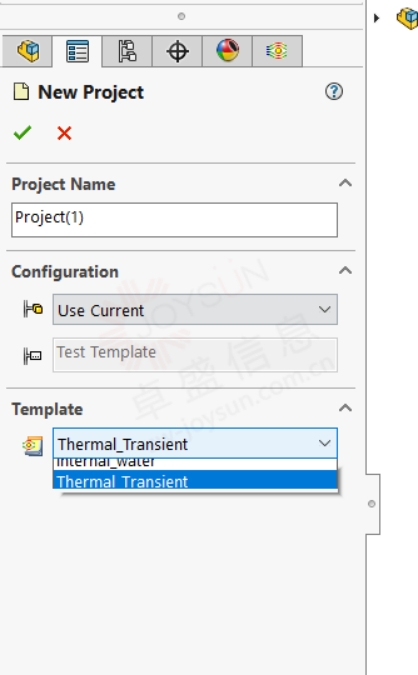418x675 pixels.
Task: Collapse the Project Name section
Action: click(x=345, y=183)
